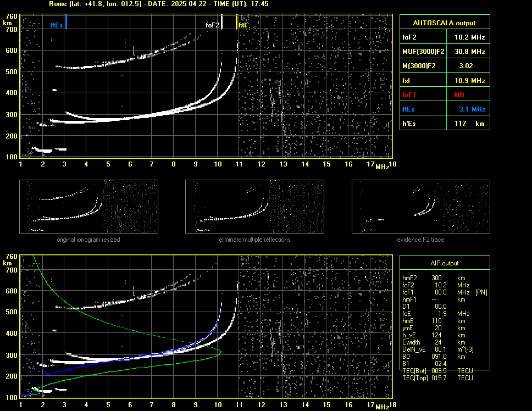This screenshot has width=532, height=411.
Task: Select the AUTOSCALA output header
Action: [445, 23]
